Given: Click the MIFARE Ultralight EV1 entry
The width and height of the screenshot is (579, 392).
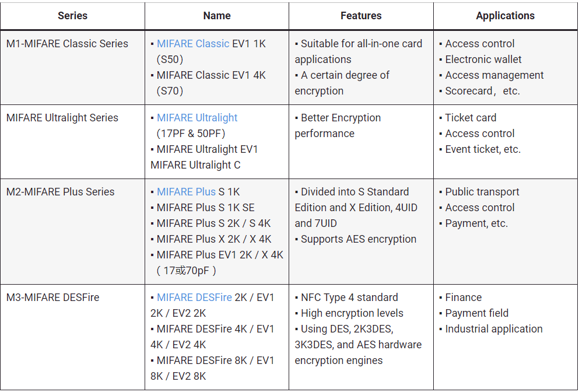Looking at the screenshot, I should tap(207, 149).
